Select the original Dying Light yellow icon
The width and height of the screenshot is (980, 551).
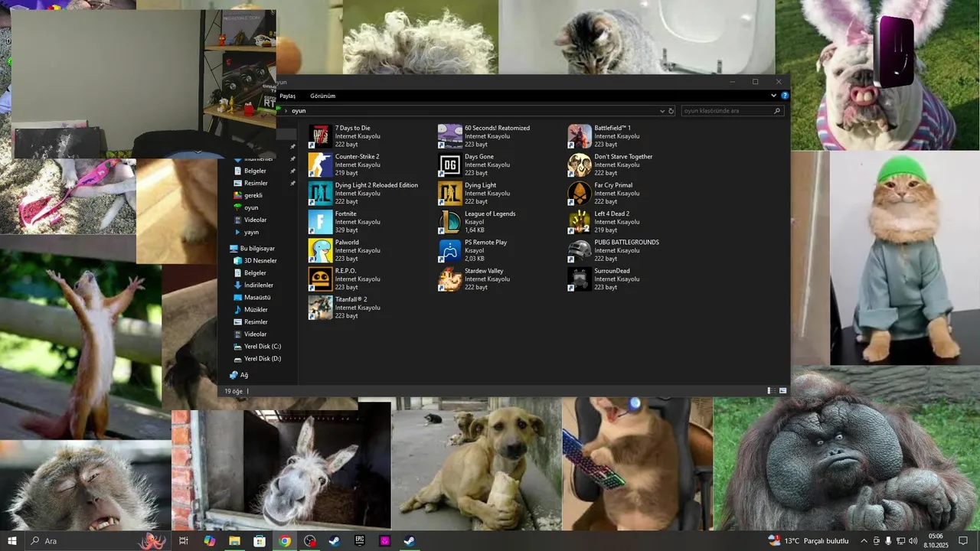(x=450, y=193)
